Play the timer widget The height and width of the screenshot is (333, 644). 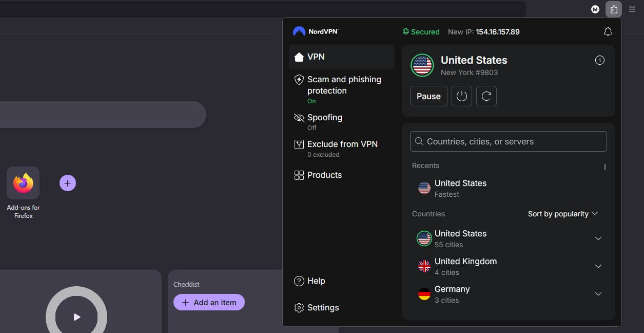point(76,317)
